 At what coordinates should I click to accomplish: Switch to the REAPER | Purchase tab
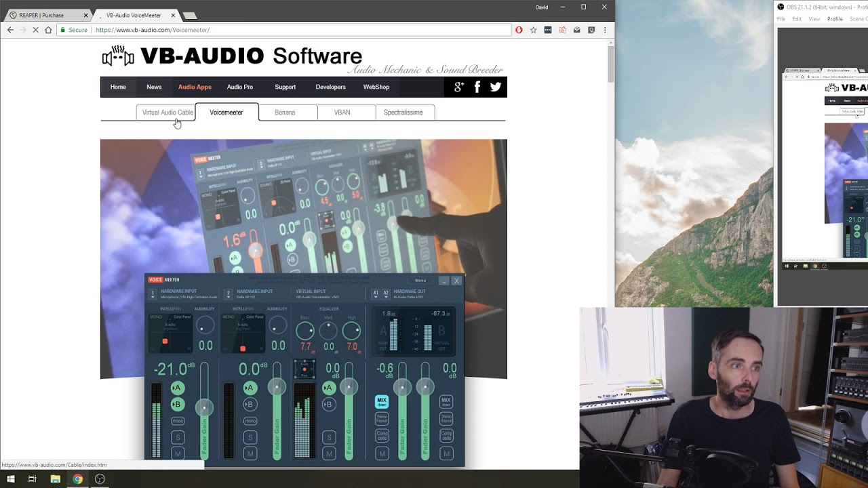click(48, 15)
